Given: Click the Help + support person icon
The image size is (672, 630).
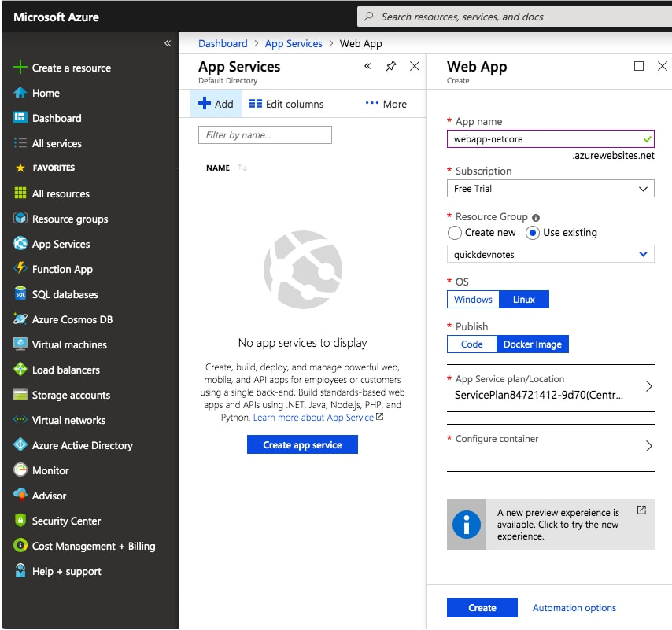Looking at the screenshot, I should [20, 570].
